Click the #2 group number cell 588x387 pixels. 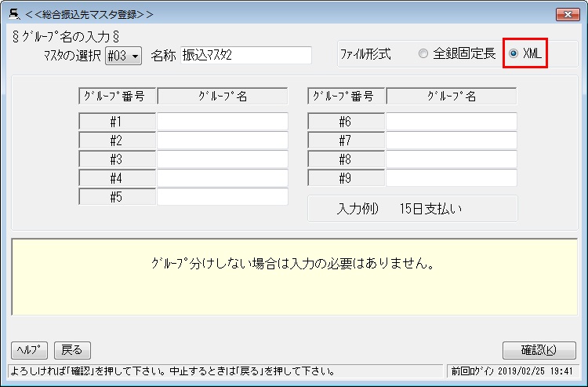pos(117,140)
